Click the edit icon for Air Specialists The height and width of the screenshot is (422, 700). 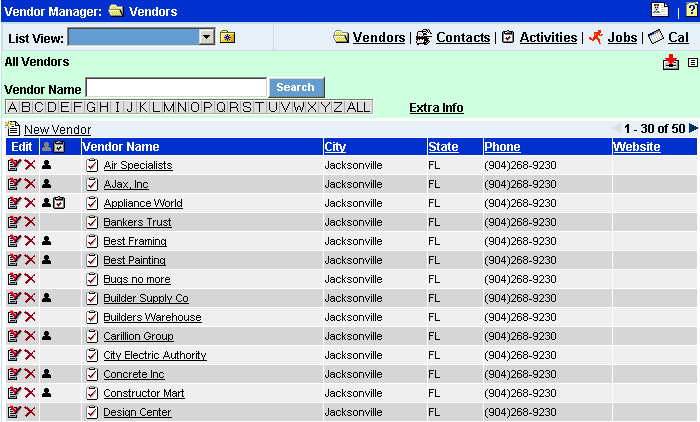(x=14, y=165)
